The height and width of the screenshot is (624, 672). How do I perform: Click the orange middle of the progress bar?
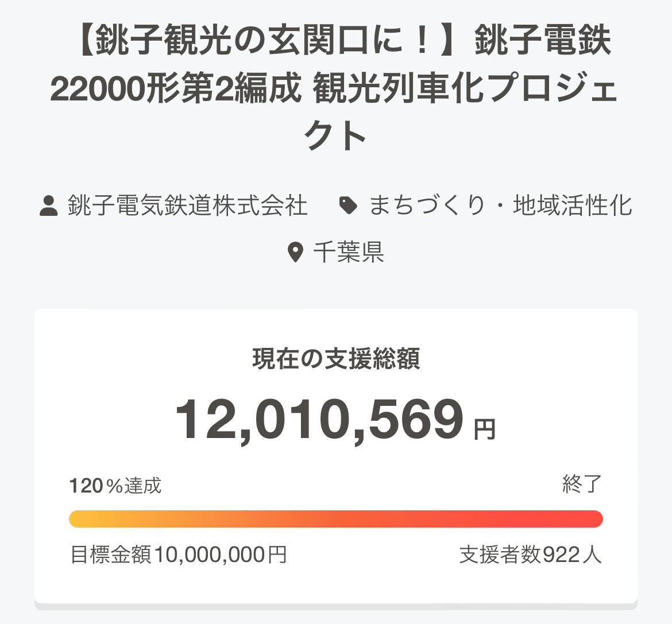point(336,518)
